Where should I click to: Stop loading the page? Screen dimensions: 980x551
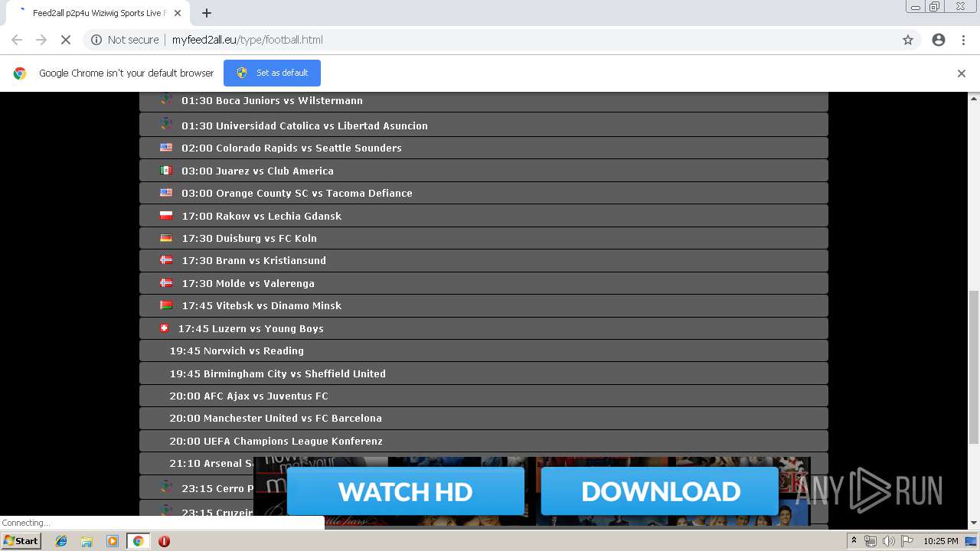click(x=66, y=40)
